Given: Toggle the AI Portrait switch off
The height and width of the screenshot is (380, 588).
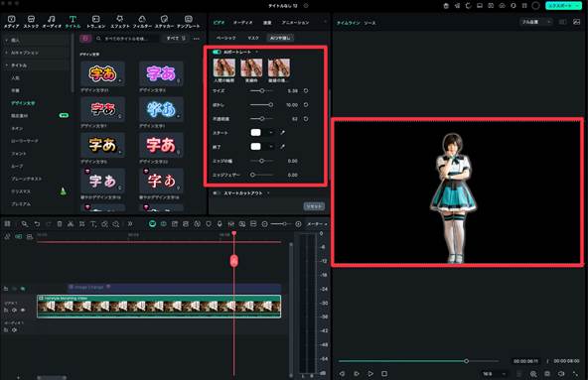Looking at the screenshot, I should (x=217, y=52).
